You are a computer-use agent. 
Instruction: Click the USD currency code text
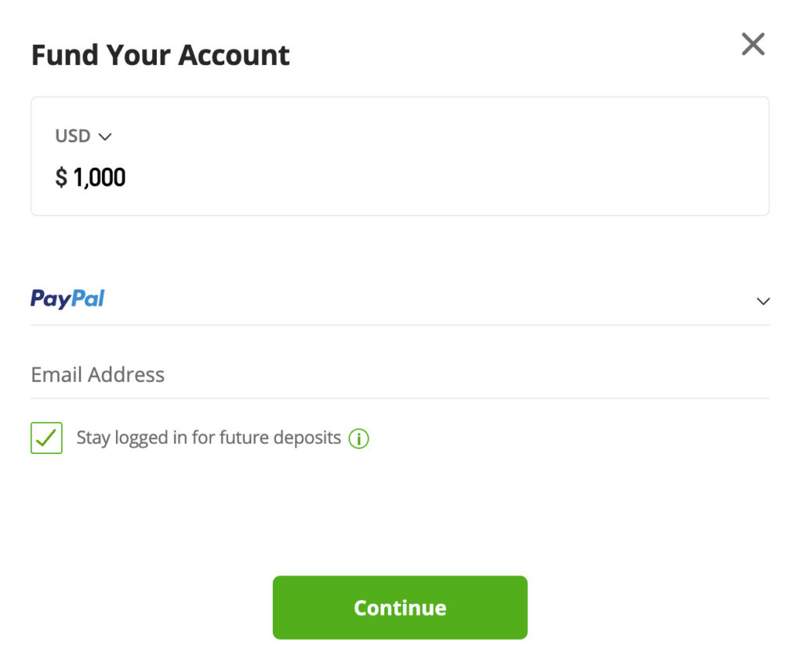point(73,136)
